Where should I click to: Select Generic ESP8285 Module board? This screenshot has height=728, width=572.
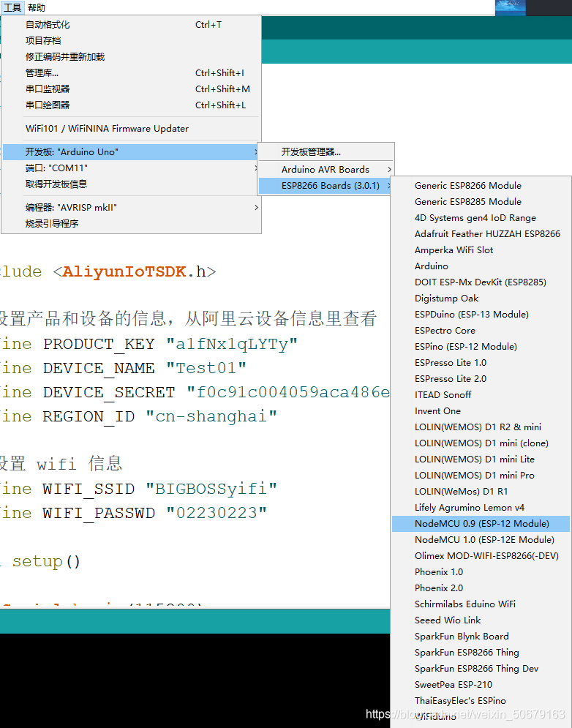(x=481, y=202)
